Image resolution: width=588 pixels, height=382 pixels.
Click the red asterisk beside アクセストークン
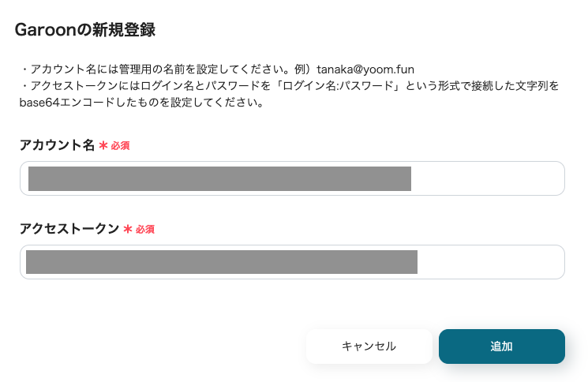tap(128, 229)
